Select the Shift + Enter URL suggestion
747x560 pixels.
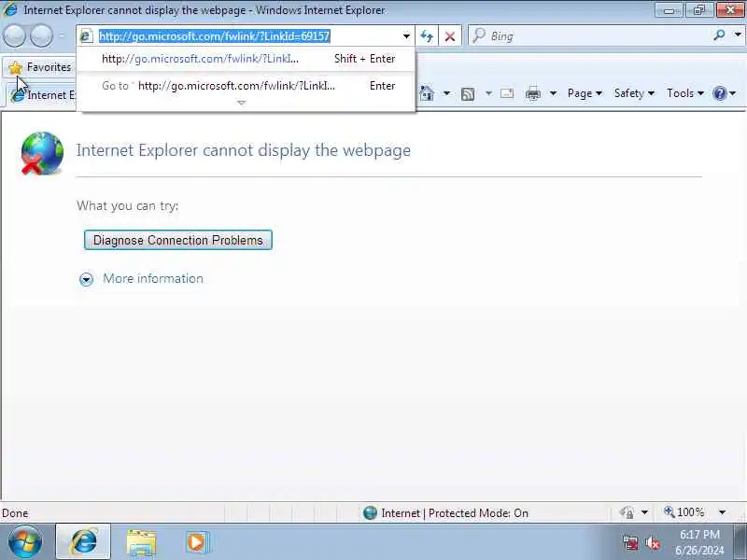click(x=247, y=59)
